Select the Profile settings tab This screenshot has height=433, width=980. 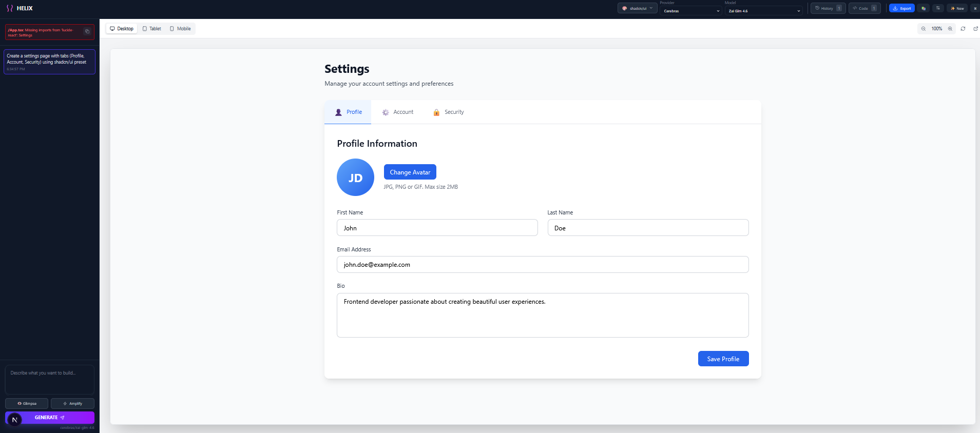pyautogui.click(x=348, y=112)
